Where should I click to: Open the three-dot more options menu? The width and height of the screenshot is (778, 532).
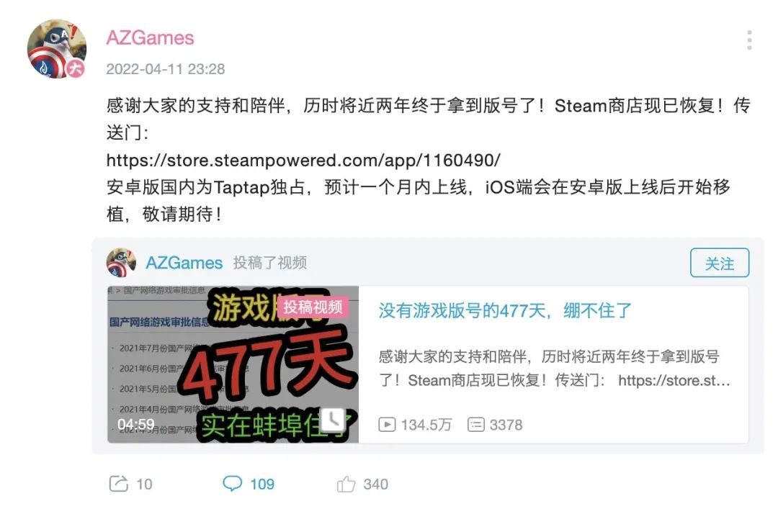[748, 40]
